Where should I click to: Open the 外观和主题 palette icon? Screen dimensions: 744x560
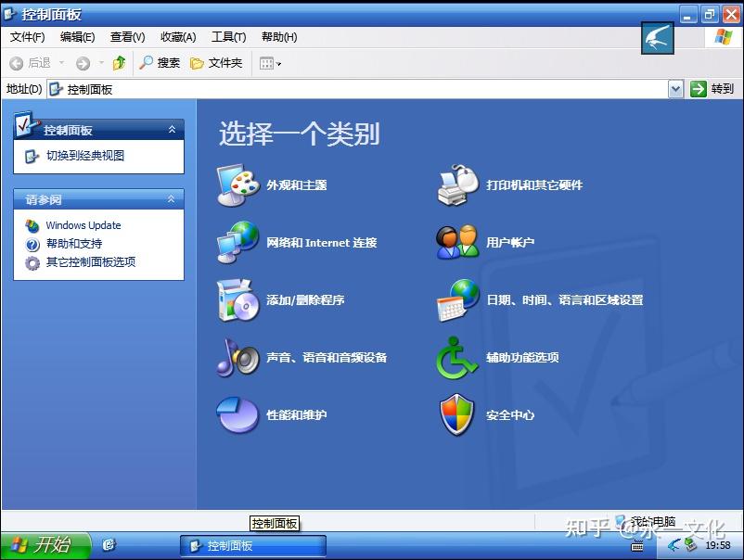(x=237, y=185)
